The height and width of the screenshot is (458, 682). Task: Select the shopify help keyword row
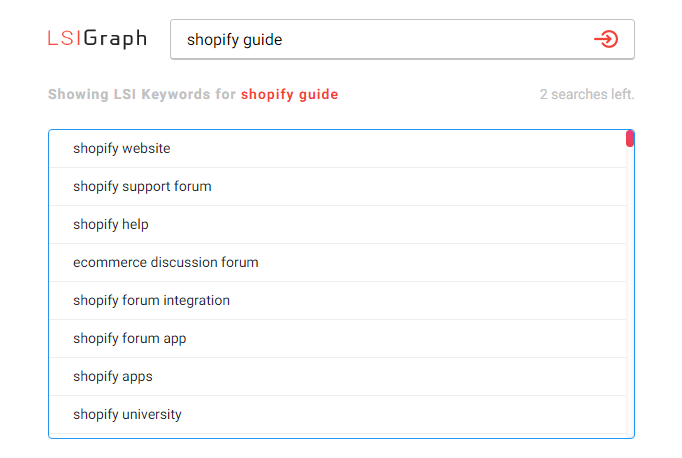coord(338,224)
